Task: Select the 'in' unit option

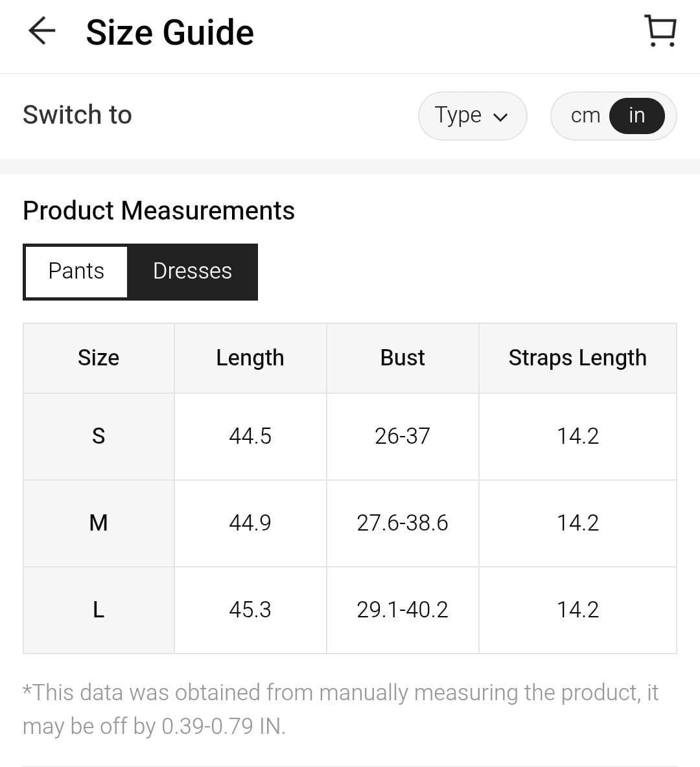Action: (636, 115)
